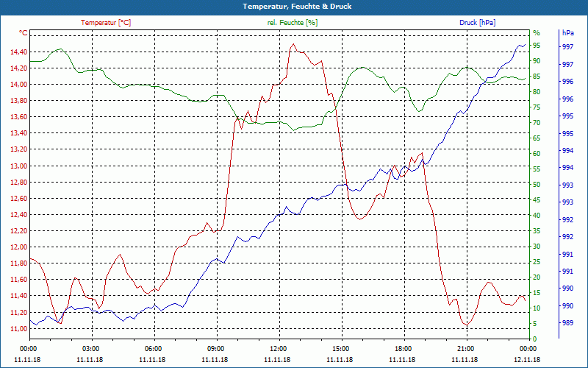
Task: Click the 12,00 temperature tick label
Action: tap(19, 247)
